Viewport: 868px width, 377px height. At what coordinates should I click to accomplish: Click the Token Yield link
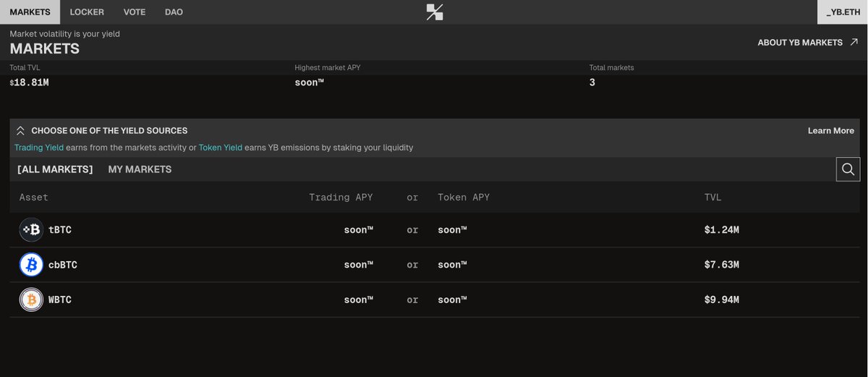tap(221, 148)
